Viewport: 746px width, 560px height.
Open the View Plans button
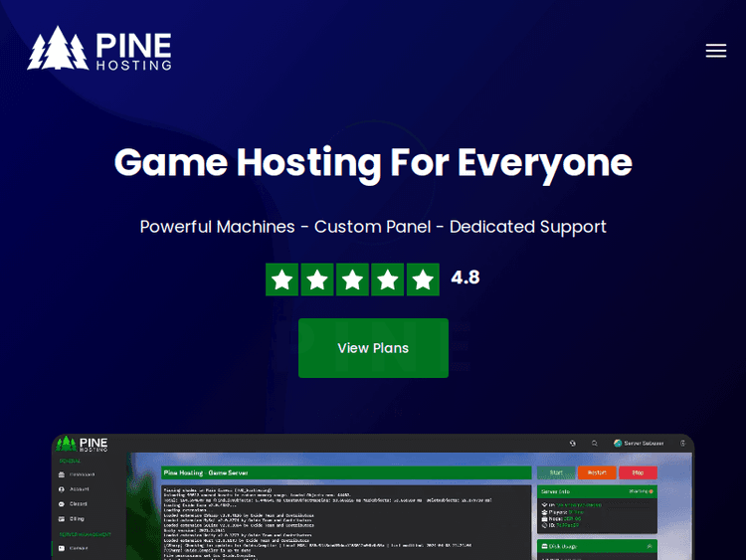(373, 348)
